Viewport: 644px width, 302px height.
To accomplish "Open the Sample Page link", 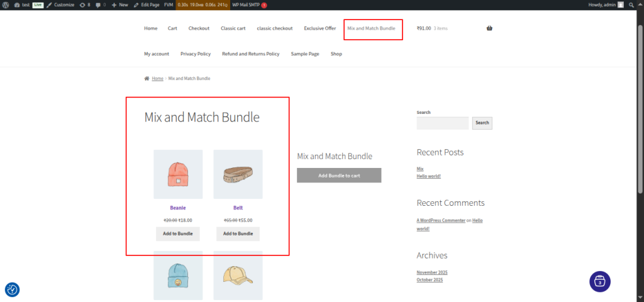I will pyautogui.click(x=305, y=54).
